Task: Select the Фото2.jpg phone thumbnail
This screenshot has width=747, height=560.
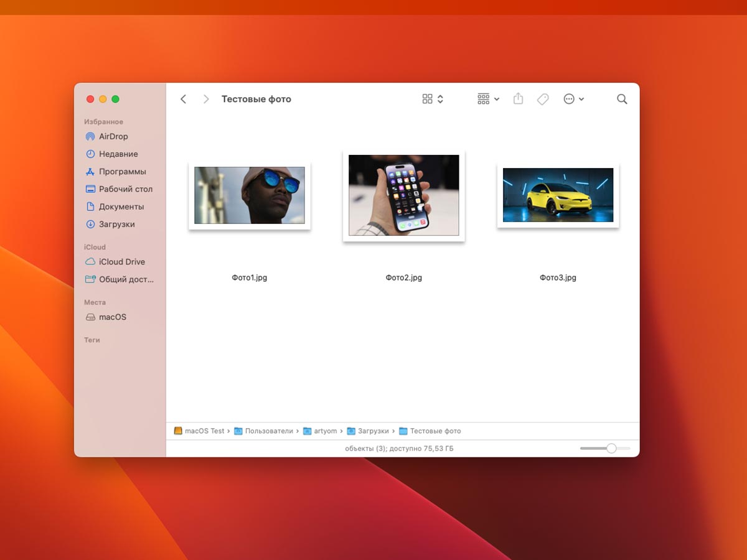Action: [404, 195]
